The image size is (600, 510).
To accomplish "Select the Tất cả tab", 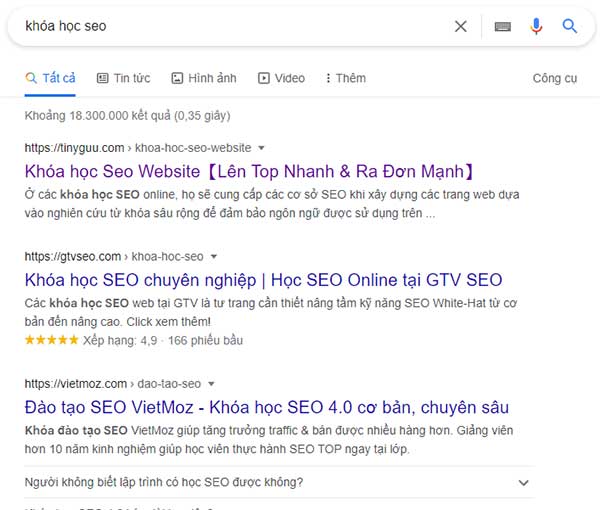I will (50, 79).
